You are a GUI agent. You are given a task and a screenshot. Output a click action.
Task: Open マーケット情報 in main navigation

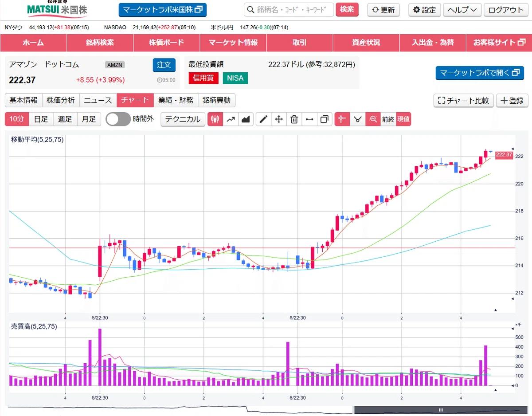(x=233, y=43)
